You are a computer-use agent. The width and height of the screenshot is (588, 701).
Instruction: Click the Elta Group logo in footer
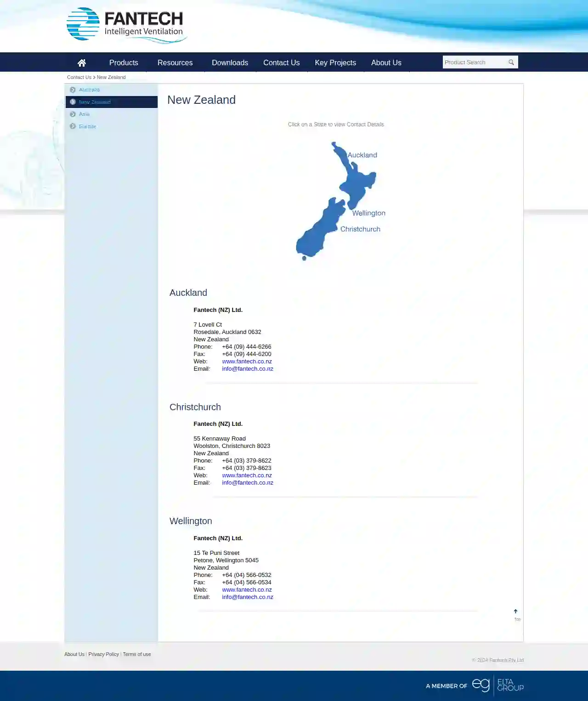[498, 685]
